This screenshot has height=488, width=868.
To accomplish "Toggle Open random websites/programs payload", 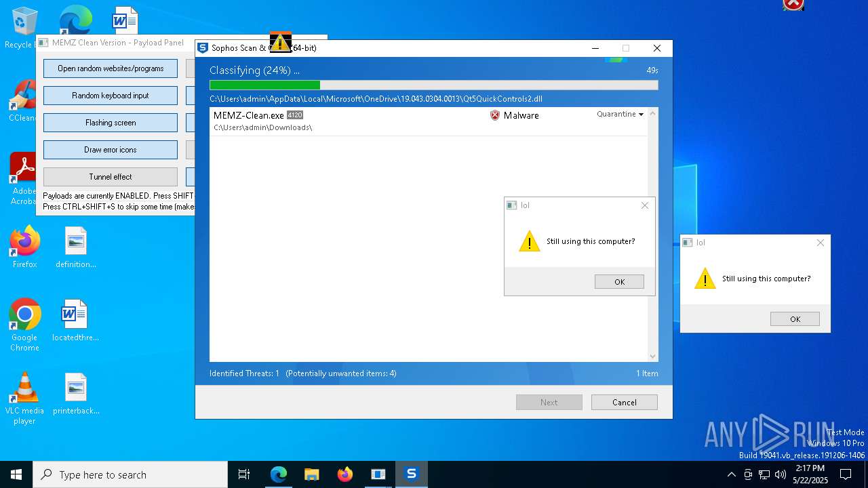I will coord(111,68).
